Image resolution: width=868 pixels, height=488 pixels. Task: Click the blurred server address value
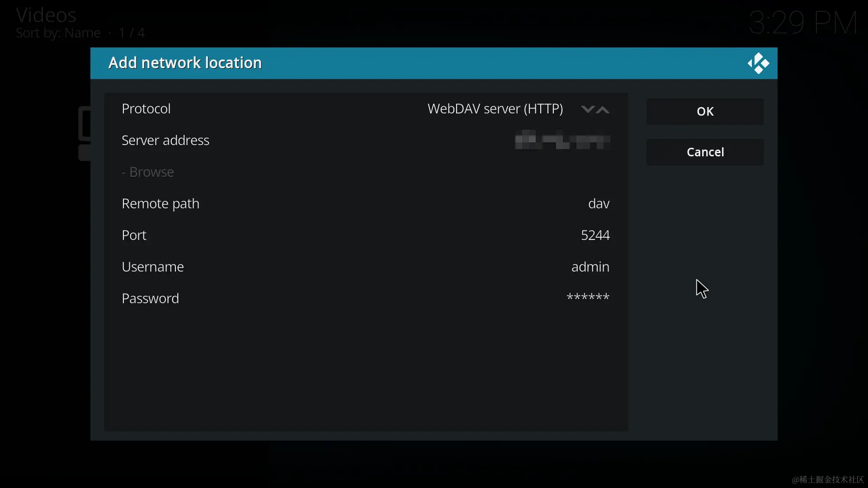562,140
